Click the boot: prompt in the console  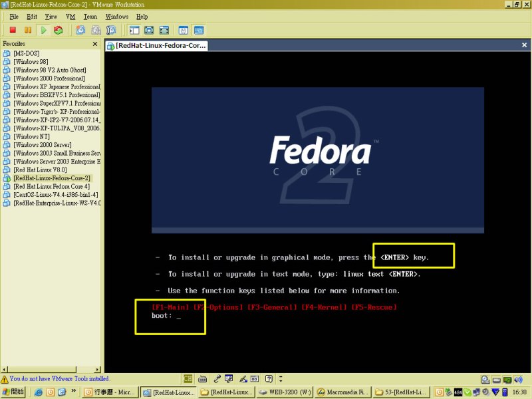[162, 316]
